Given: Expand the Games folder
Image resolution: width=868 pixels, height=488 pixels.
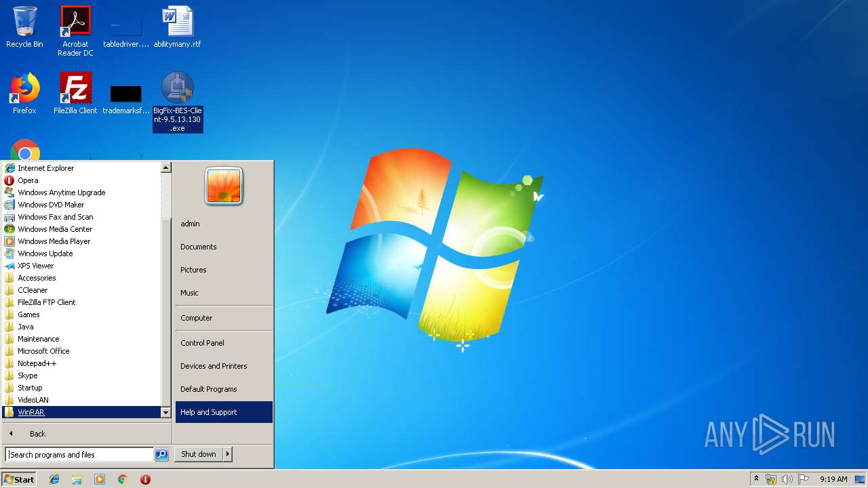Looking at the screenshot, I should pyautogui.click(x=81, y=314).
